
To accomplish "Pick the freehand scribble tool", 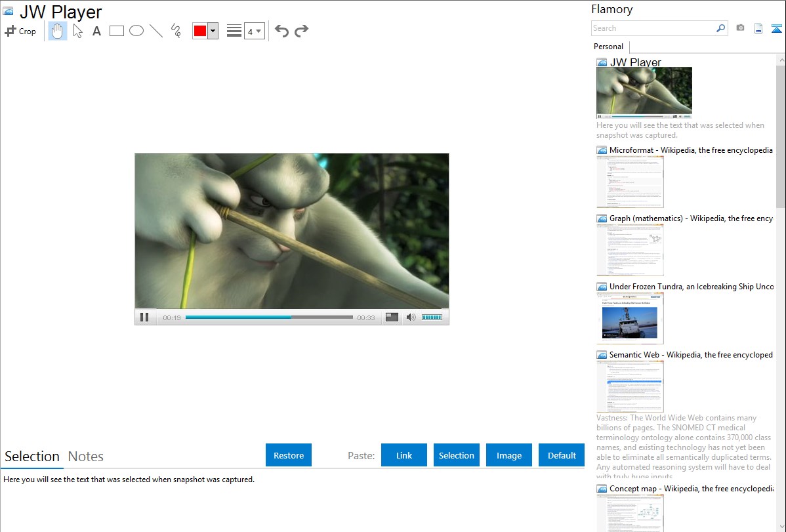I will pyautogui.click(x=176, y=31).
